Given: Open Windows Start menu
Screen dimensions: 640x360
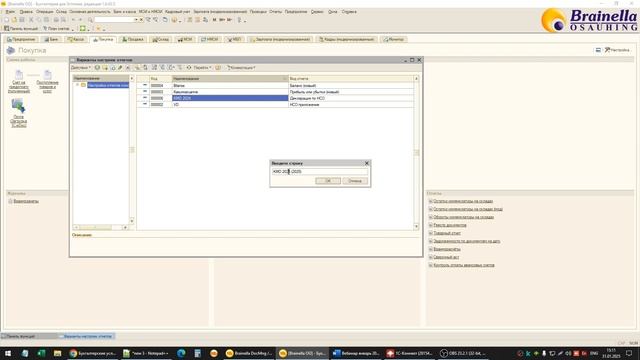Looking at the screenshot, I should (8, 353).
